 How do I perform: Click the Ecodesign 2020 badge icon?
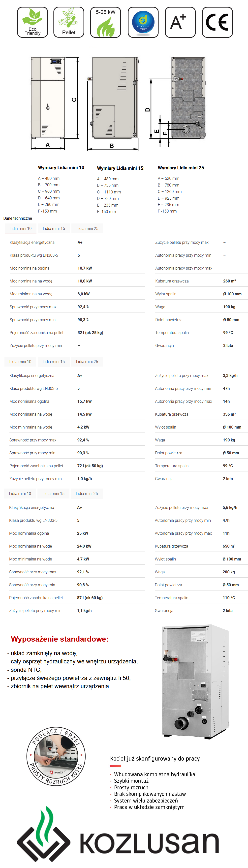coord(143,22)
